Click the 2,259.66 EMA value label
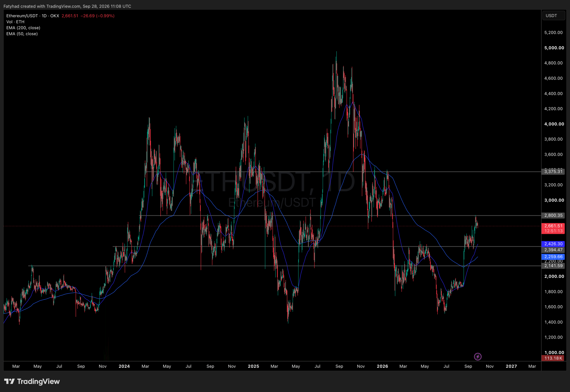 553,257
